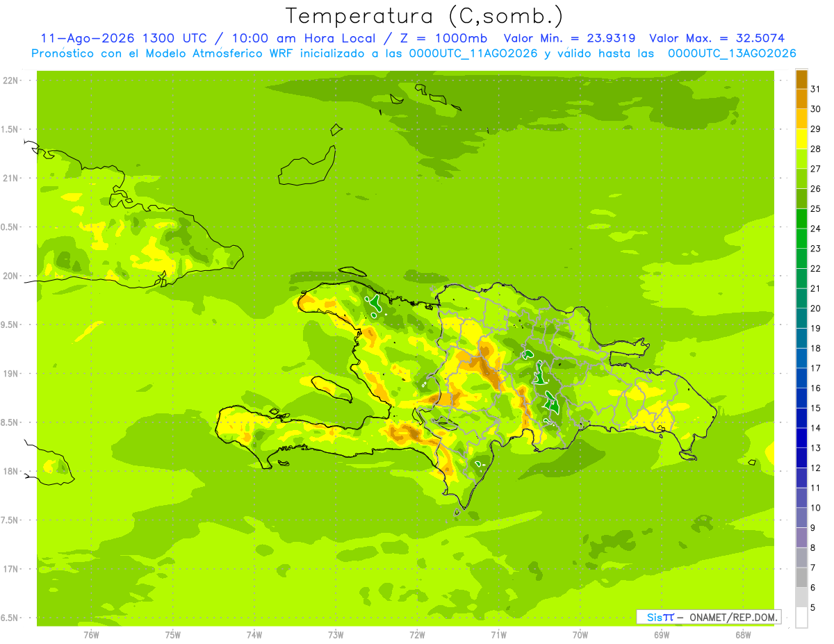Click the "19N" latitude axis label
Viewport: 834px width, 644px height.
pos(11,374)
